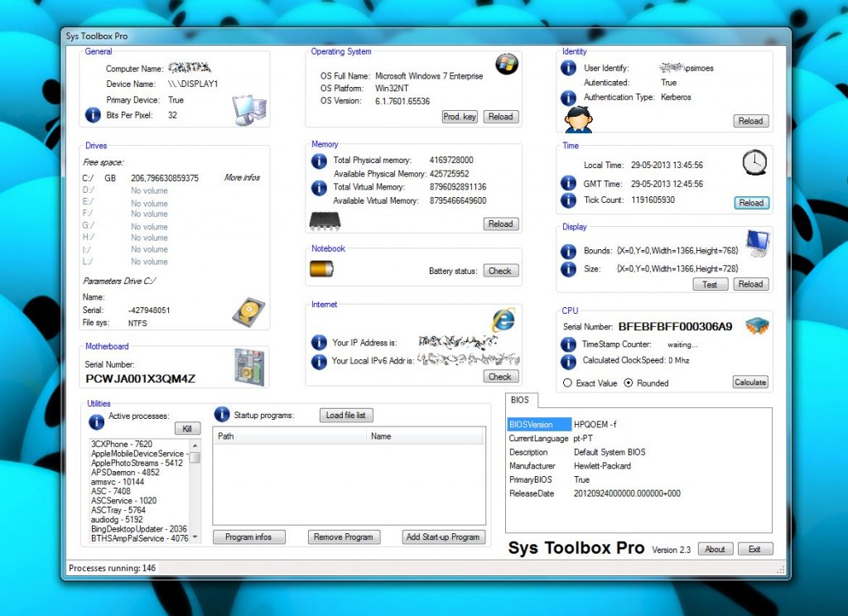
Task: Open More infos link for drive C
Action: click(243, 177)
